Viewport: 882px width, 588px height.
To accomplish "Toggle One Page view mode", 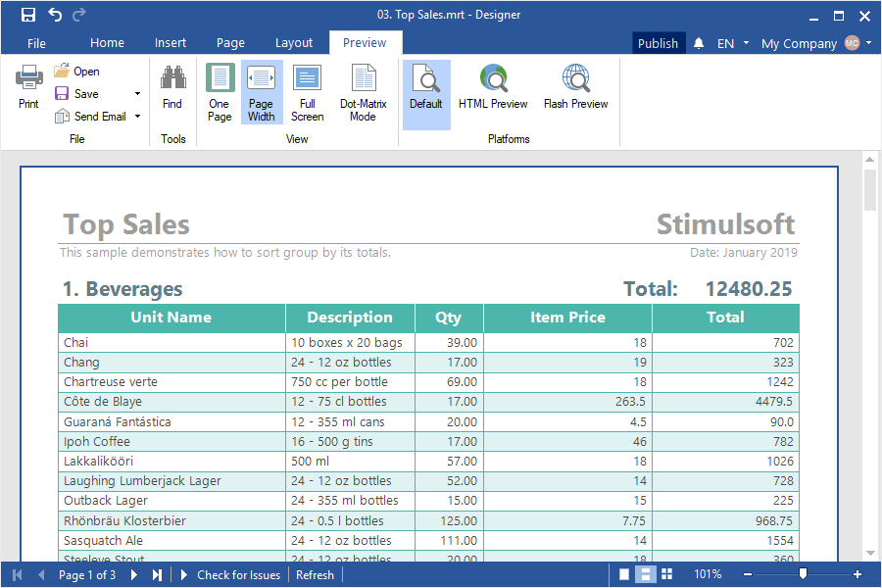I will (x=220, y=92).
